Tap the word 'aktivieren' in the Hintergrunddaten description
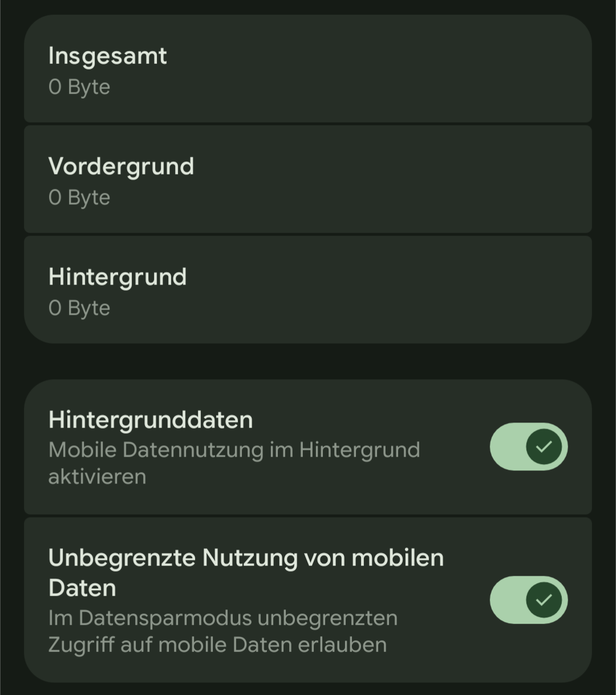 click(x=97, y=477)
